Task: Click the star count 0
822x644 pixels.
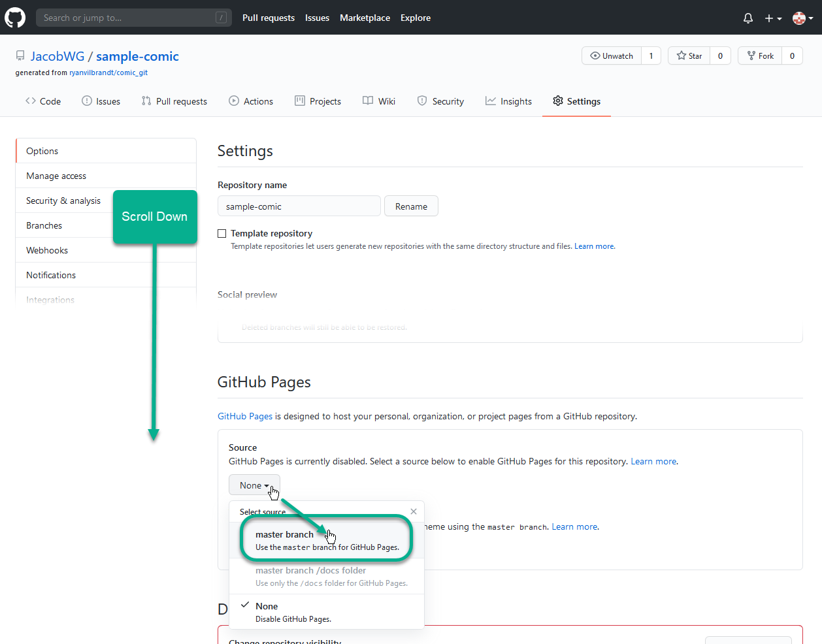Action: (x=720, y=56)
